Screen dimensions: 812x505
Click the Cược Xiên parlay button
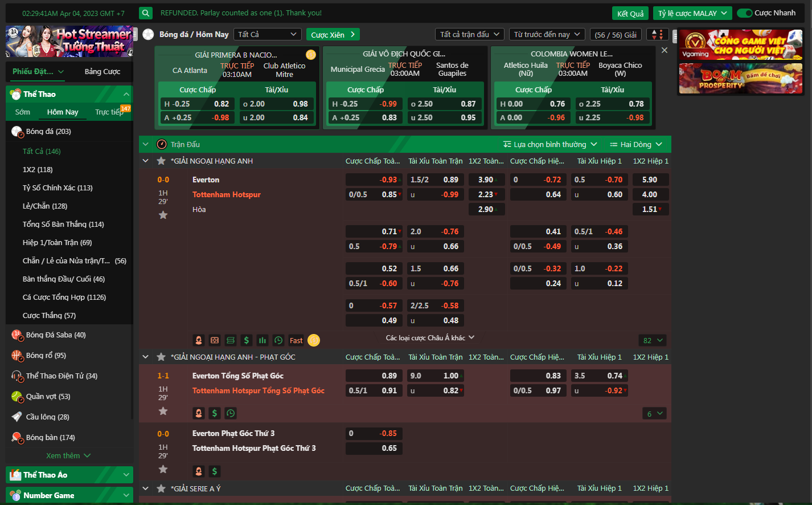[x=333, y=35]
